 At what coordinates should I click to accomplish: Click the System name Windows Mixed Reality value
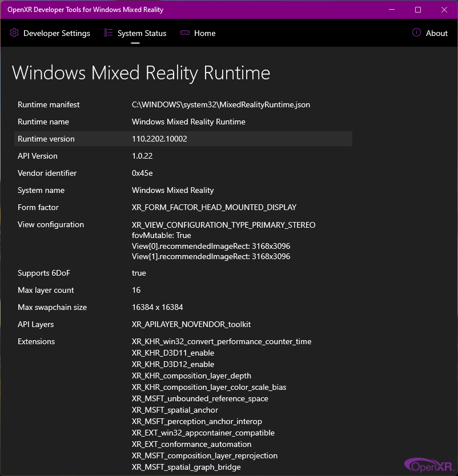[173, 190]
